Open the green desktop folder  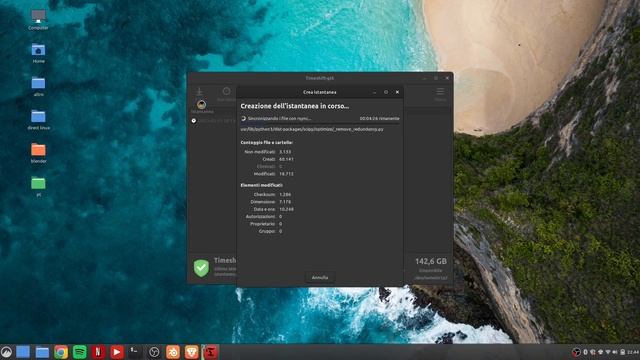coord(38,187)
